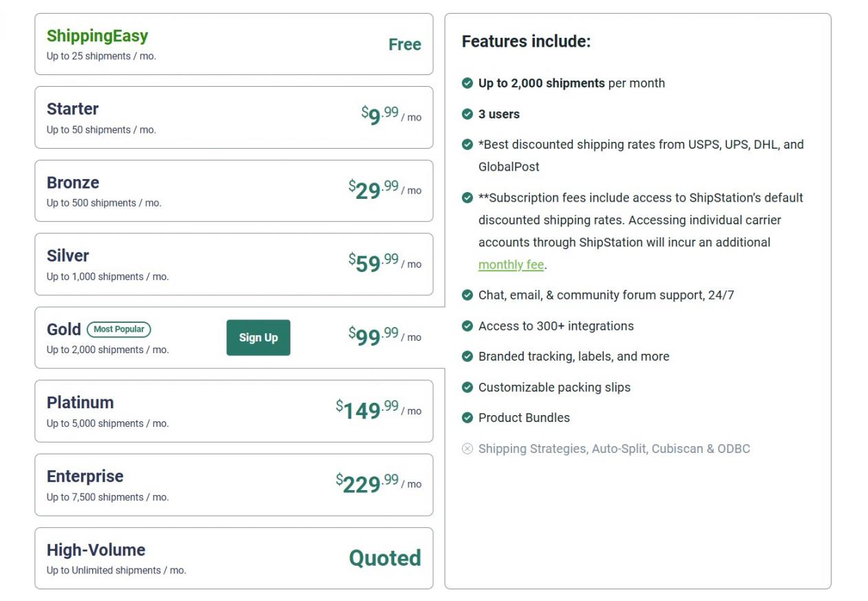Click checkmark next to Chat, email support

467,295
